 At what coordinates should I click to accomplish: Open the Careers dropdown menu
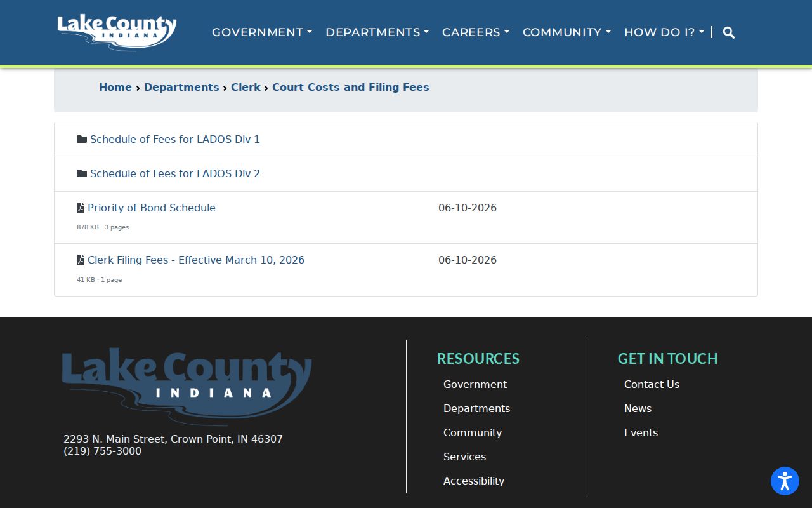476,32
